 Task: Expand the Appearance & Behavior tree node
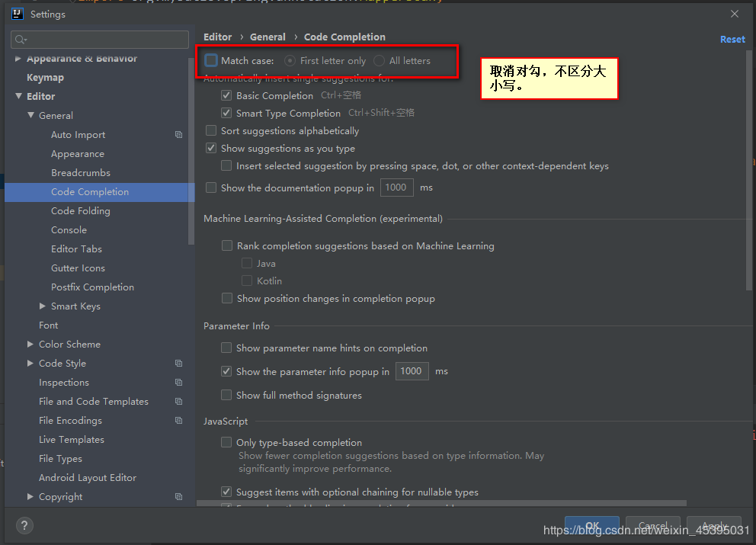[x=18, y=59]
